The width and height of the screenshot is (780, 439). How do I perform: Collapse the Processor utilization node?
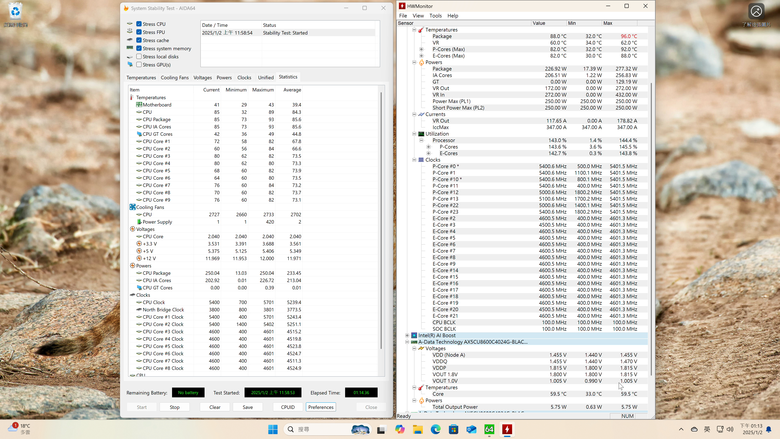pos(421,140)
